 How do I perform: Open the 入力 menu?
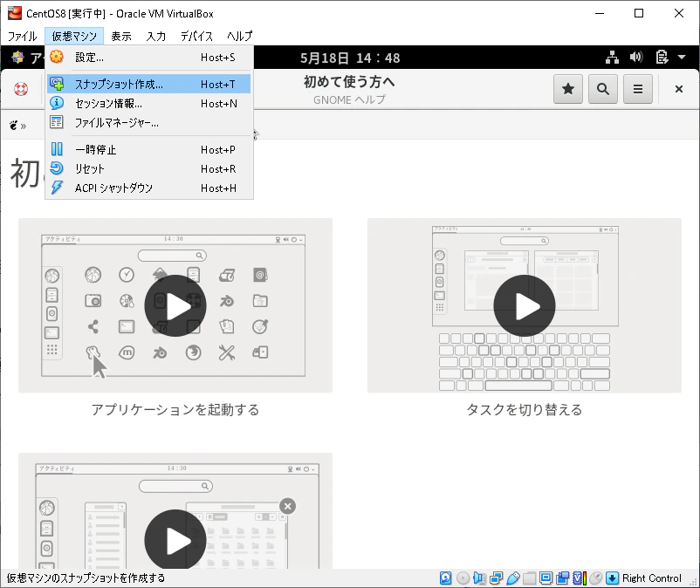tap(156, 36)
